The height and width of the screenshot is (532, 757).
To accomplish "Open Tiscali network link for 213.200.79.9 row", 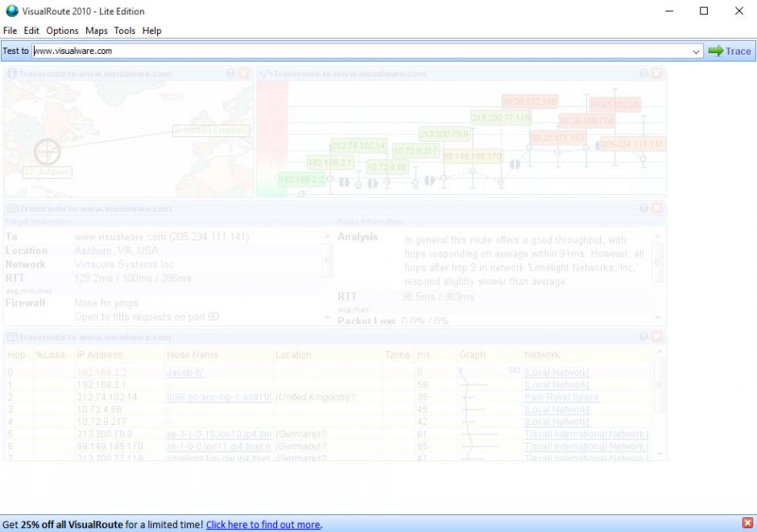I will click(x=586, y=434).
